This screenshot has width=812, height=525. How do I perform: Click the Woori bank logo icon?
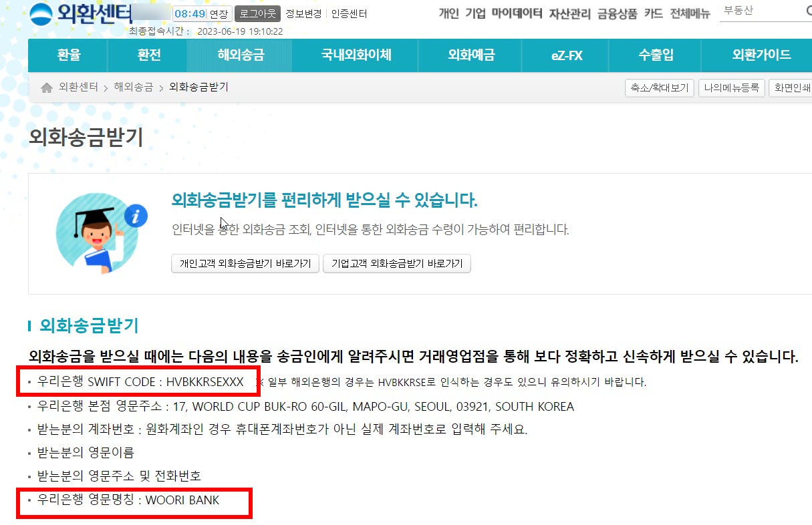click(x=40, y=14)
